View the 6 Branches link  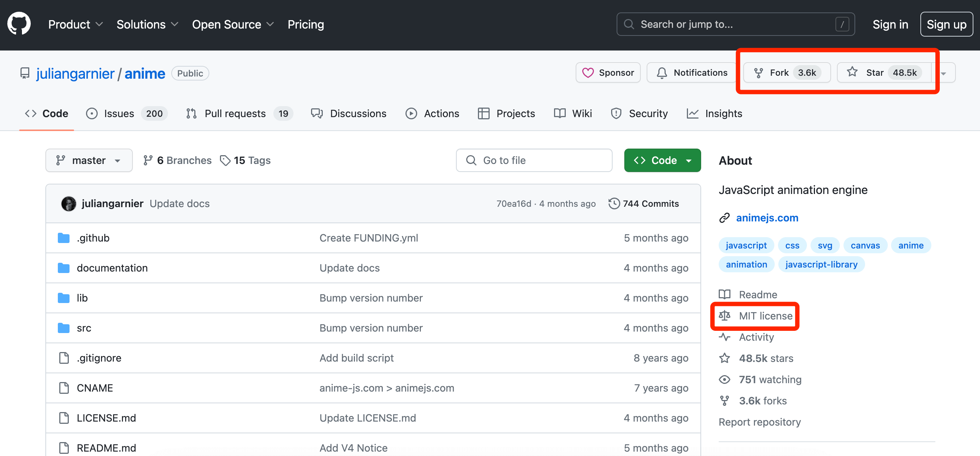tap(177, 160)
